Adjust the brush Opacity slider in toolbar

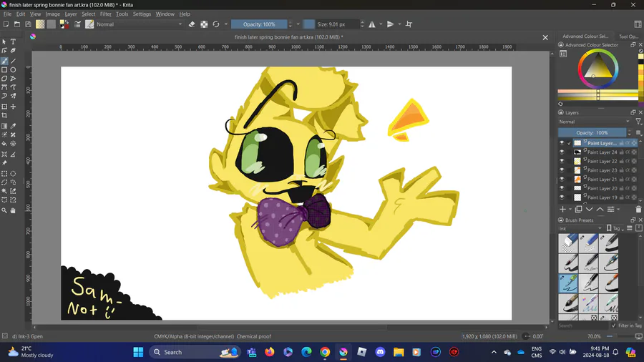coord(259,24)
